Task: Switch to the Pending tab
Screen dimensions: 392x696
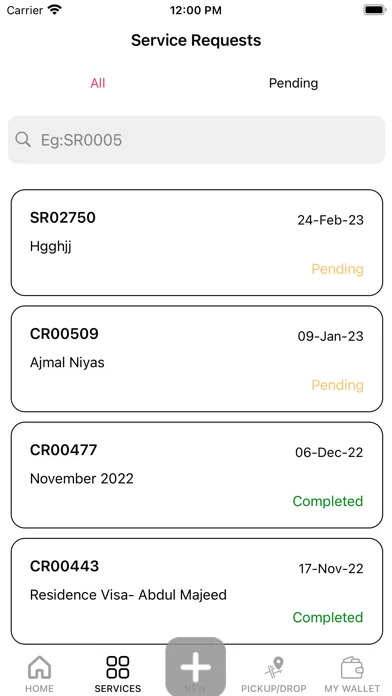Action: [293, 83]
